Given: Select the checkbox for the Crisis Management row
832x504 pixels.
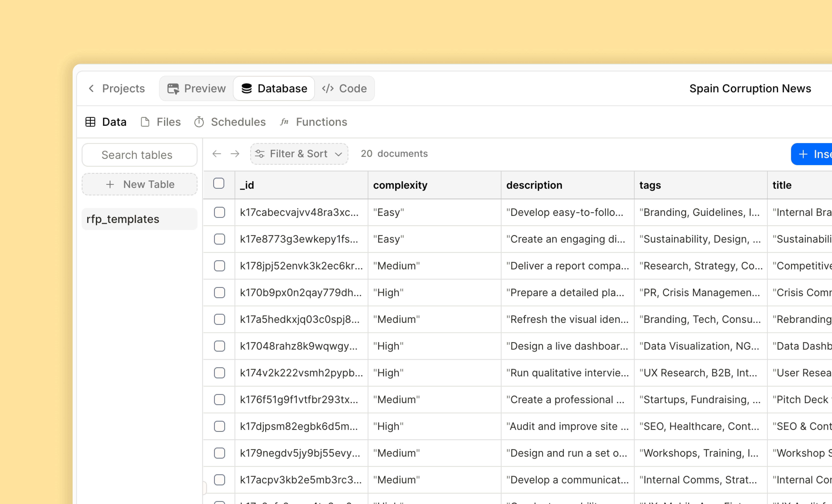Looking at the screenshot, I should pyautogui.click(x=219, y=293).
